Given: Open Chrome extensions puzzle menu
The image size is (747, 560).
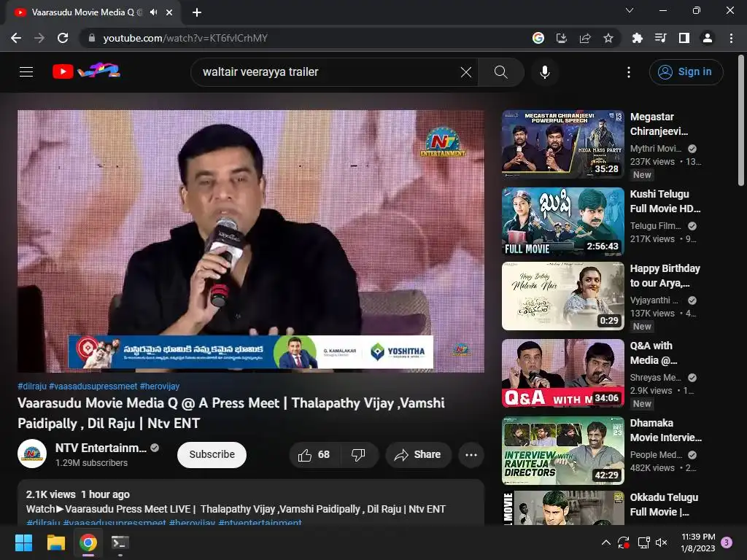Looking at the screenshot, I should coord(637,38).
